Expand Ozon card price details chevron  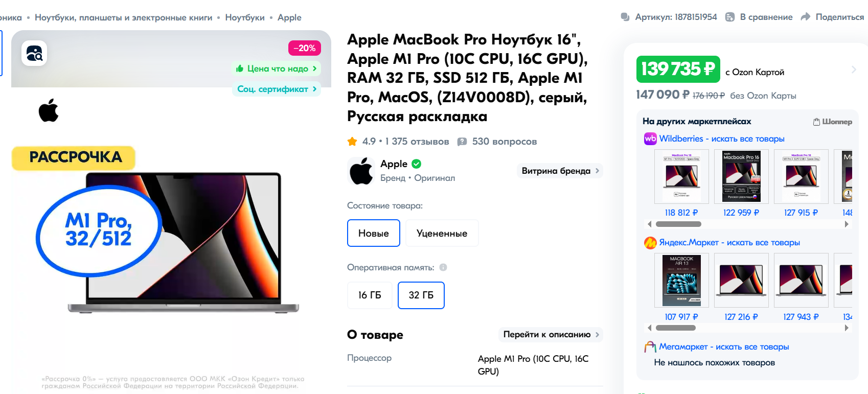point(854,69)
